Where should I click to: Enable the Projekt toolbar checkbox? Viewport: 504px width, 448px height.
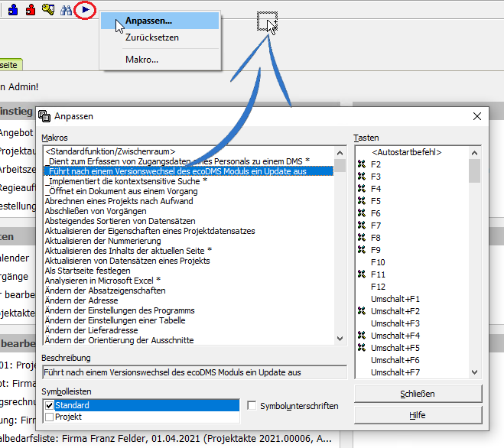50,417
